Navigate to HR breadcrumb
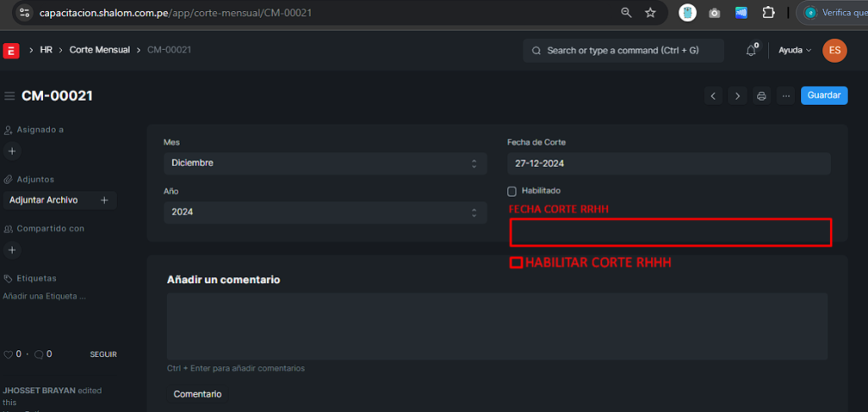This screenshot has width=868, height=412. pos(46,50)
